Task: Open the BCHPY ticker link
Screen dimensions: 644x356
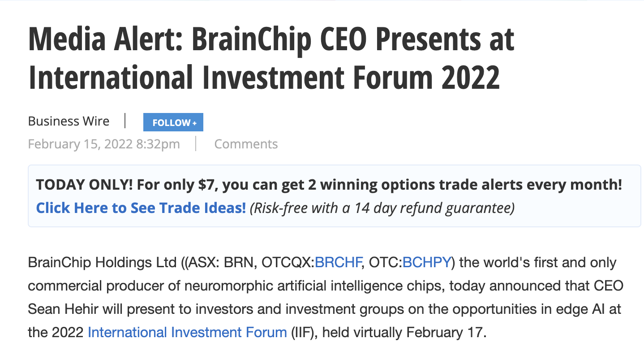Action: 426,262
